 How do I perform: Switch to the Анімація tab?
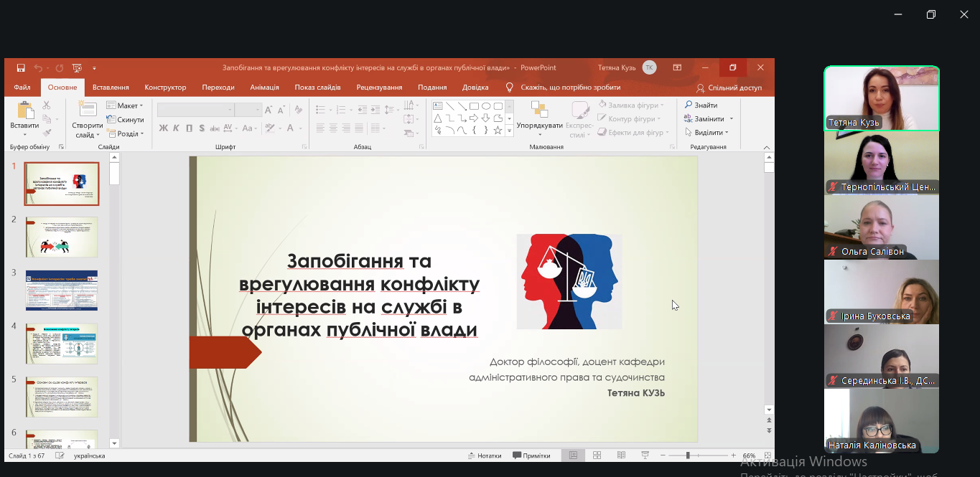point(264,88)
